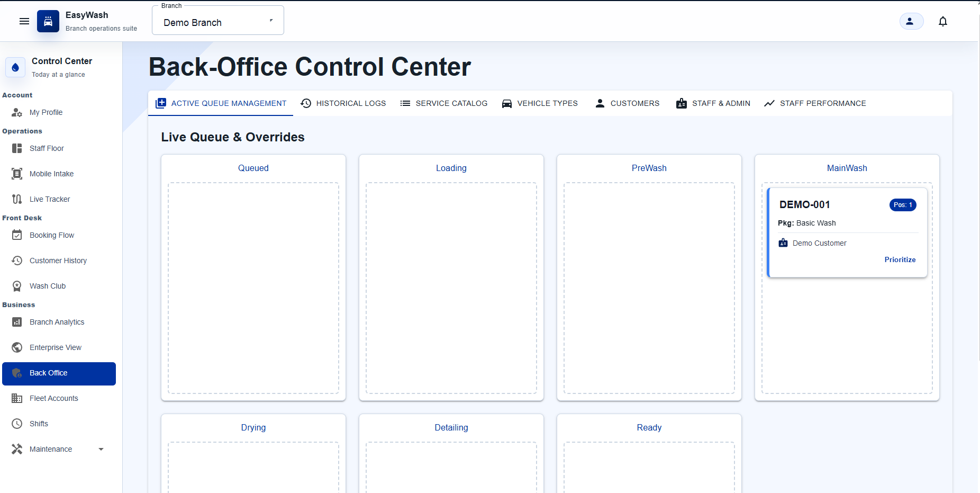The height and width of the screenshot is (493, 980).
Task: Open the hamburger navigation menu
Action: pos(24,21)
